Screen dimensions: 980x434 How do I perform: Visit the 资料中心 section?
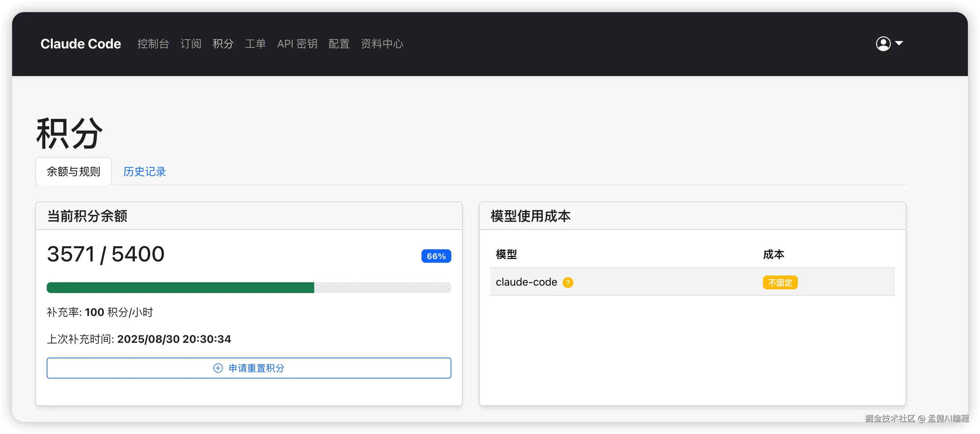point(382,44)
